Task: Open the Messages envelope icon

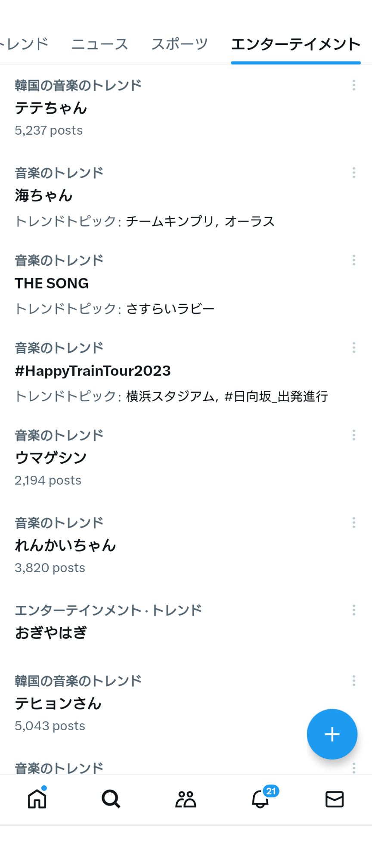Action: [335, 799]
